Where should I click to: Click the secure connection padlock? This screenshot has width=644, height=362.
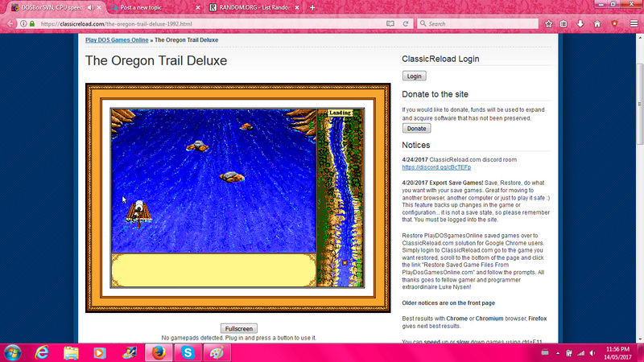32,24
